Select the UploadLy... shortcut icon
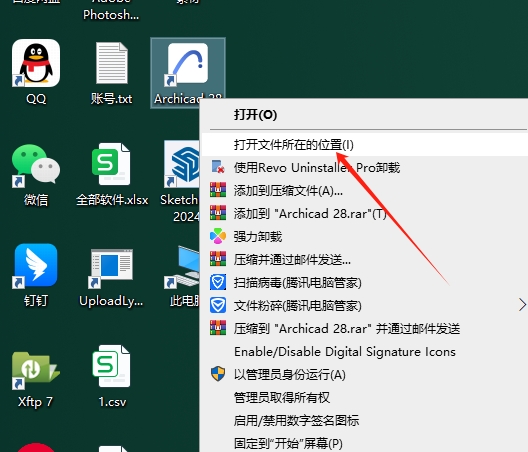 click(x=111, y=268)
